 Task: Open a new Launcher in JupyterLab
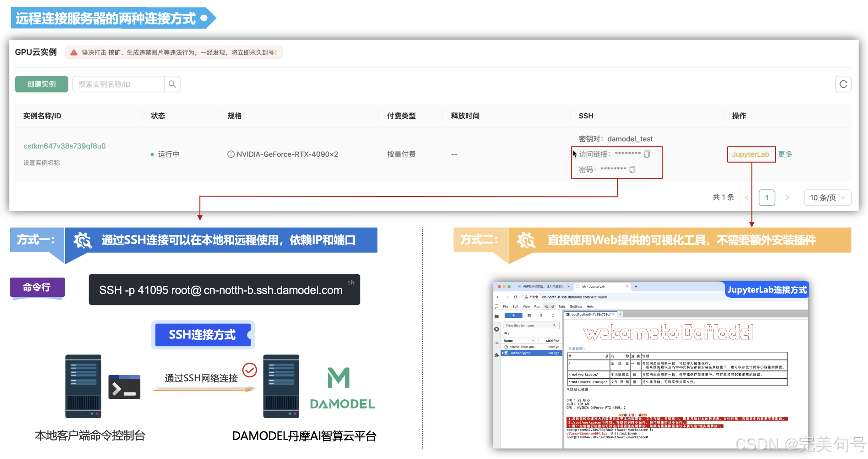513,315
